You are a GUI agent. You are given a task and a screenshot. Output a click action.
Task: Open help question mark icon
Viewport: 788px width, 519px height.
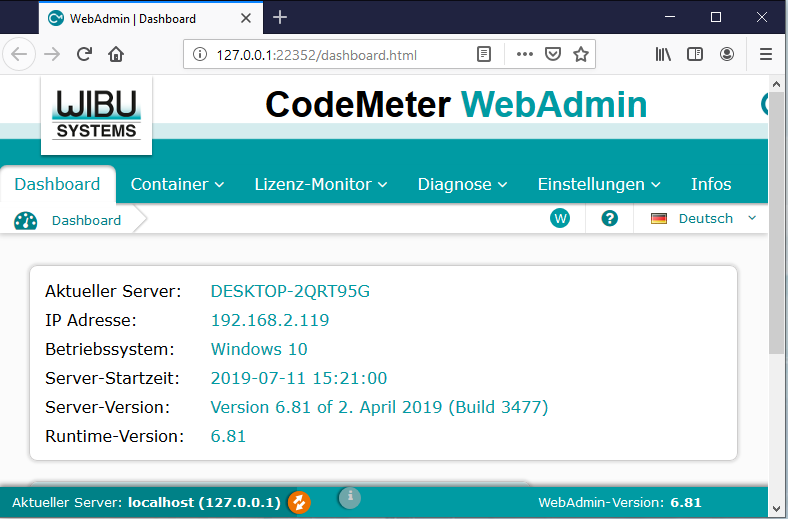tap(610, 219)
